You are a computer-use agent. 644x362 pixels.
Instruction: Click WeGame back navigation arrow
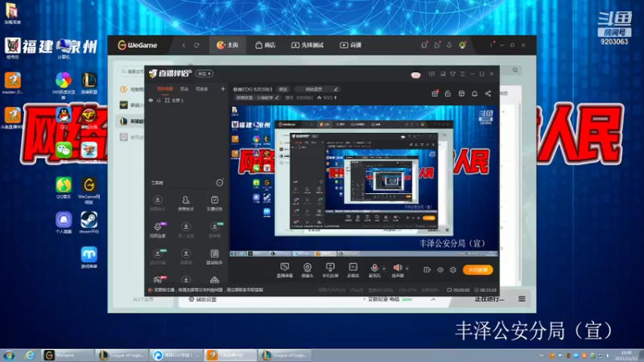(x=184, y=45)
